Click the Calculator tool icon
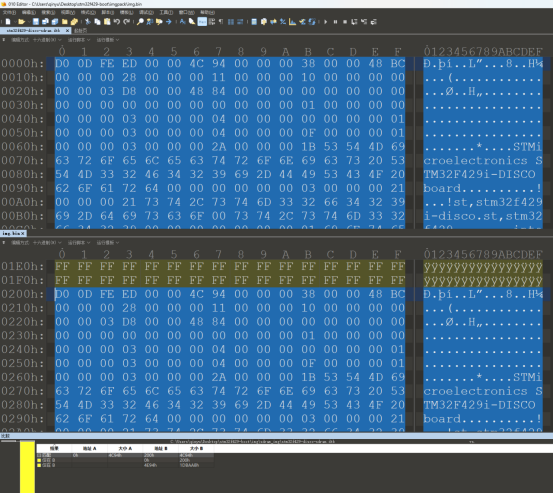553x493 pixels. coord(254,22)
